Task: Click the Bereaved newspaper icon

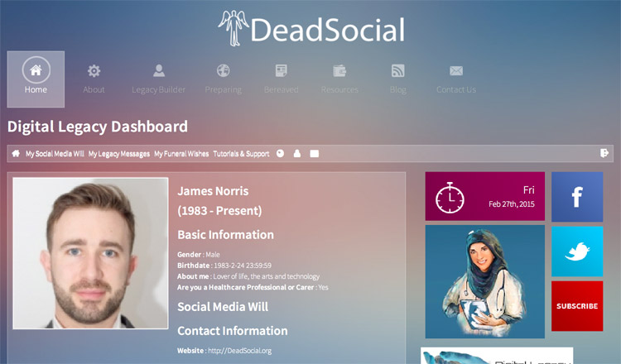Action: pos(282,71)
